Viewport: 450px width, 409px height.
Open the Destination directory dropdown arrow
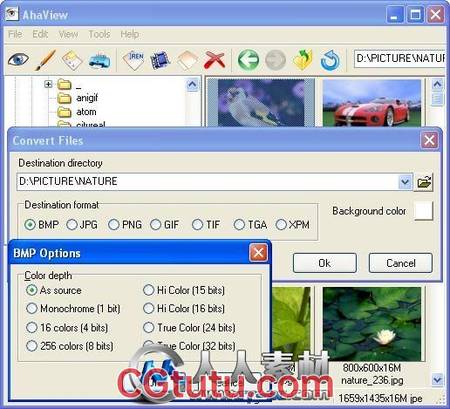(x=405, y=182)
